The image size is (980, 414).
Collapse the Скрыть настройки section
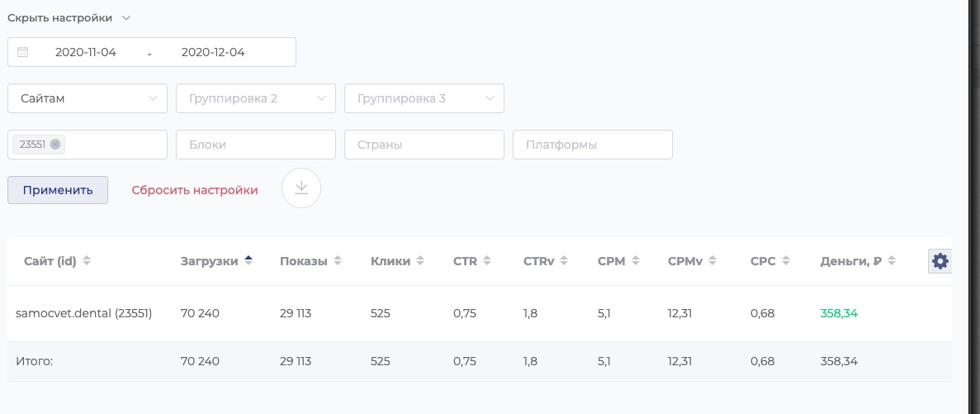click(x=69, y=17)
